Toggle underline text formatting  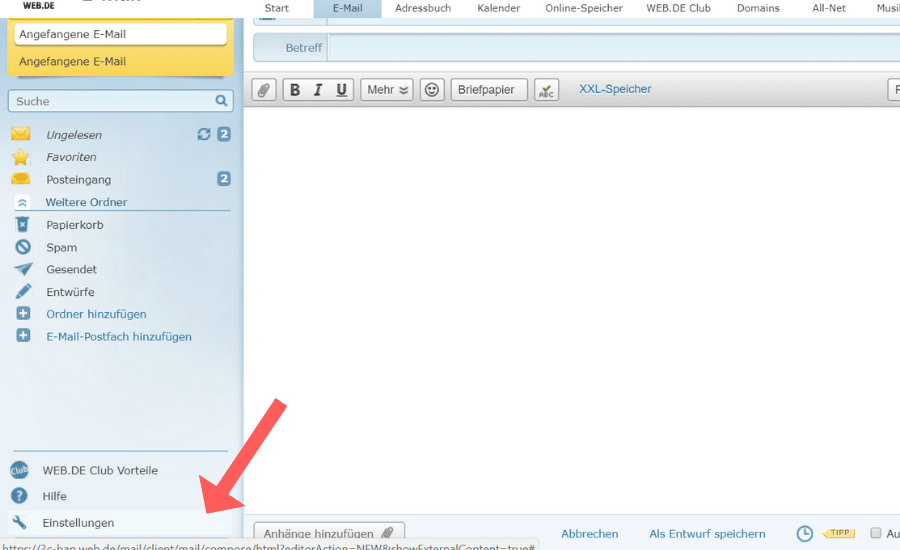point(342,90)
